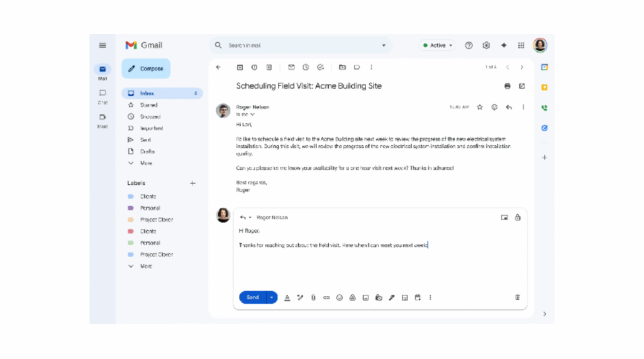The image size is (644, 359).
Task: Discard the reply draft with the trash icon
Action: click(x=518, y=297)
